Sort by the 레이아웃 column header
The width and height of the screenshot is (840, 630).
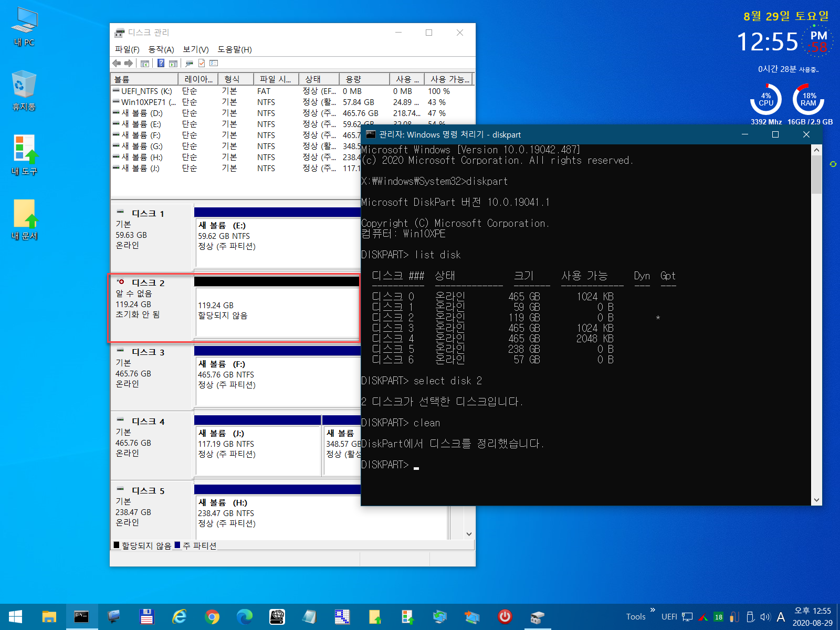(x=198, y=79)
